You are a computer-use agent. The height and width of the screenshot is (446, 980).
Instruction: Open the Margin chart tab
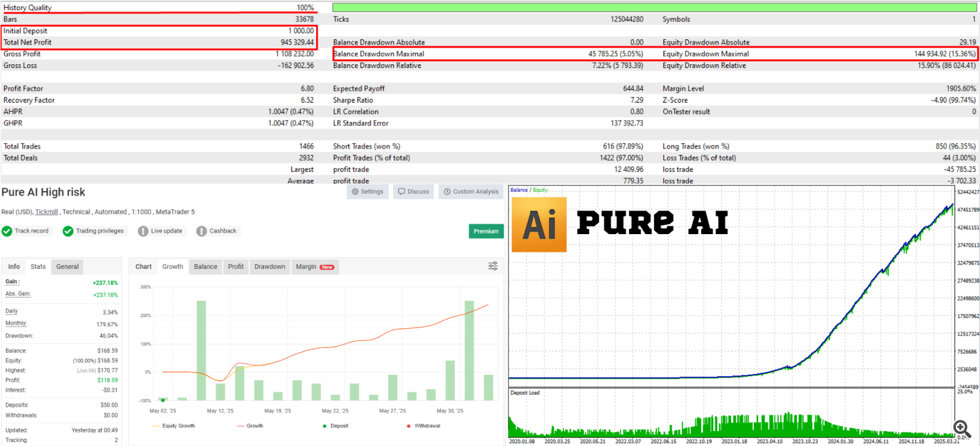(314, 267)
